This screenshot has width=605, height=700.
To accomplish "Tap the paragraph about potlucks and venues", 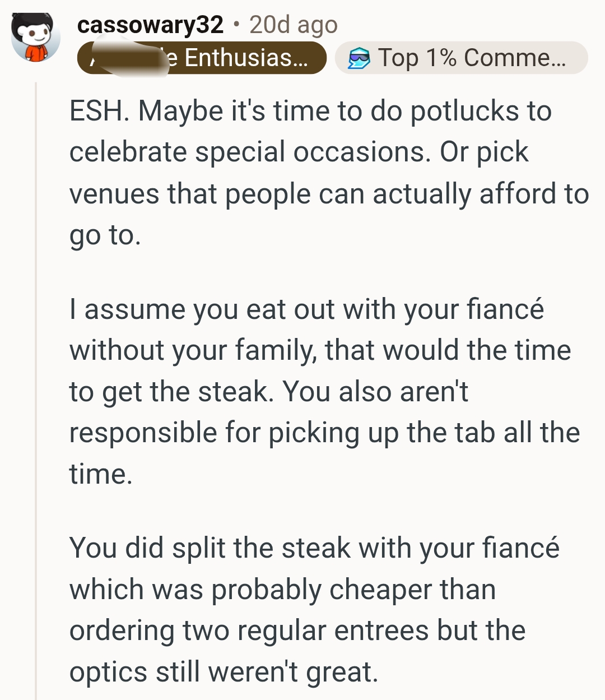I will tap(314, 173).
